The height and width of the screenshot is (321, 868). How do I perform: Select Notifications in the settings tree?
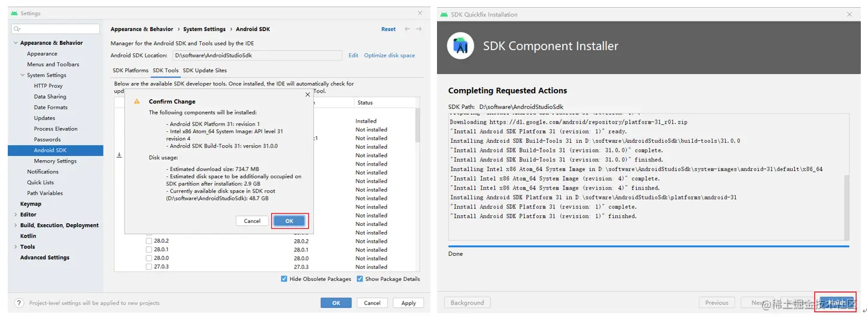(x=43, y=172)
